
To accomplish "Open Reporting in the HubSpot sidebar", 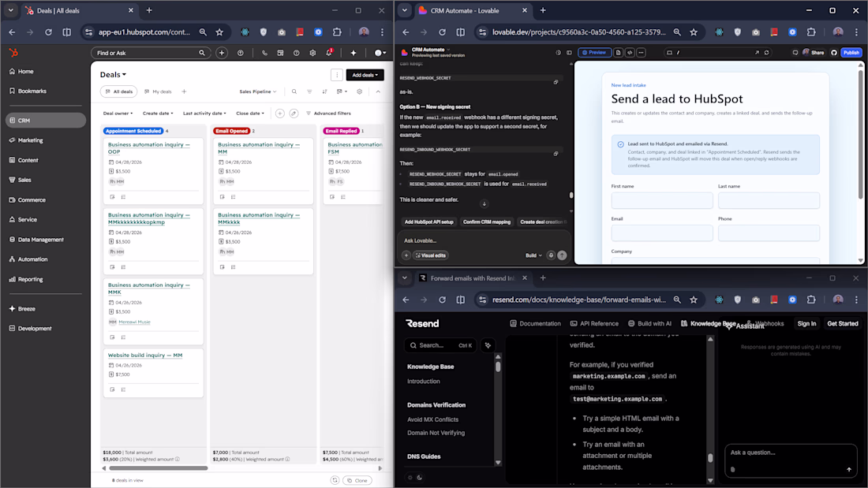I will tap(30, 279).
